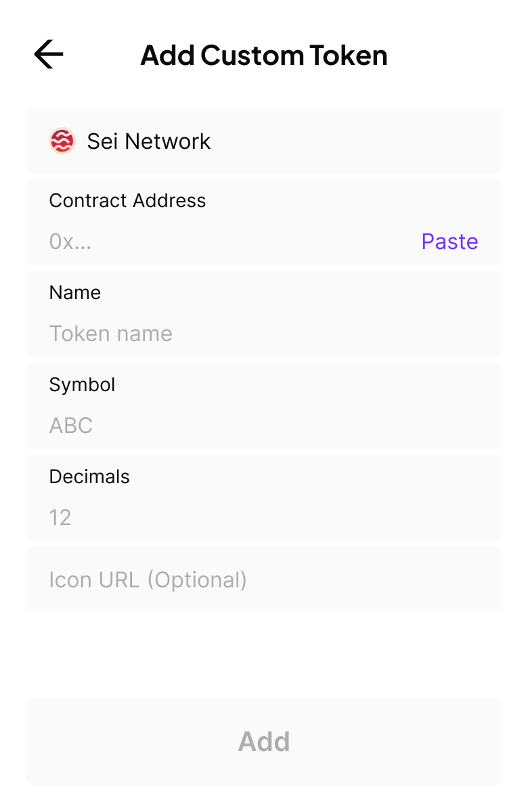
Task: Click the 'Sei Network' name text
Action: [x=149, y=141]
